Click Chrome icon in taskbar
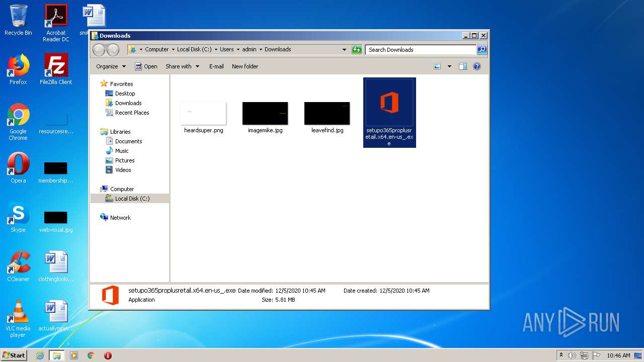 (91, 355)
